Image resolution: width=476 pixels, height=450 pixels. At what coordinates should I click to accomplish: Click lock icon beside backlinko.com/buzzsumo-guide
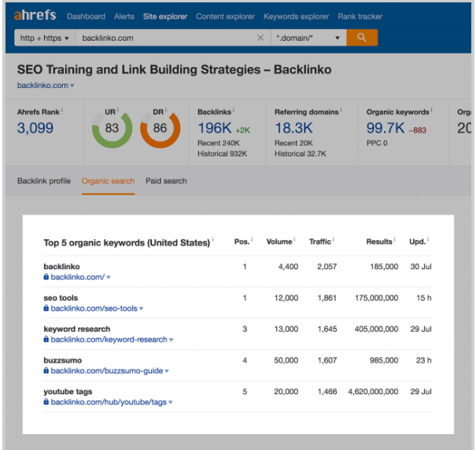[46, 370]
